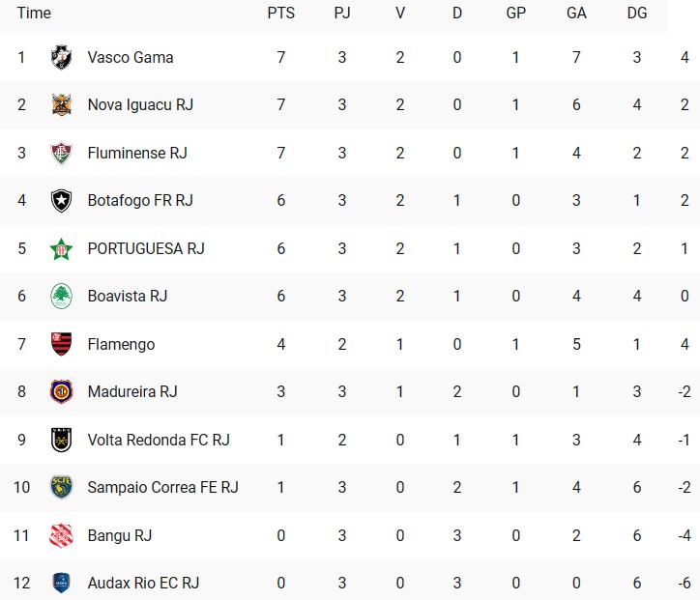Click the Bangu RJ red-striped crest

[61, 535]
